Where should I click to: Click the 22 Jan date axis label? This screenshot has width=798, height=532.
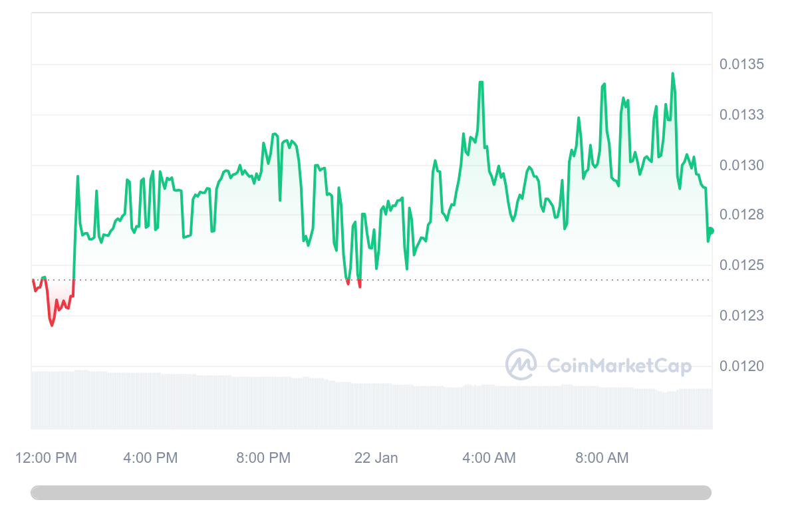376,458
